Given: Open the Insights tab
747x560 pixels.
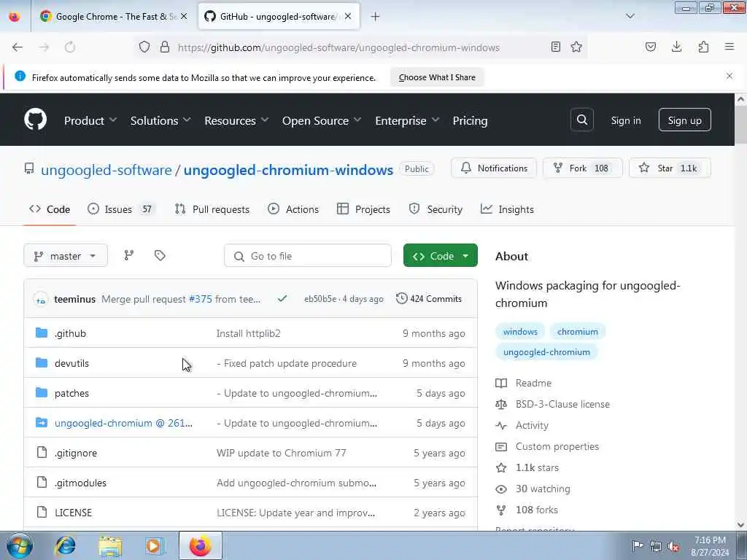Looking at the screenshot, I should pos(507,209).
